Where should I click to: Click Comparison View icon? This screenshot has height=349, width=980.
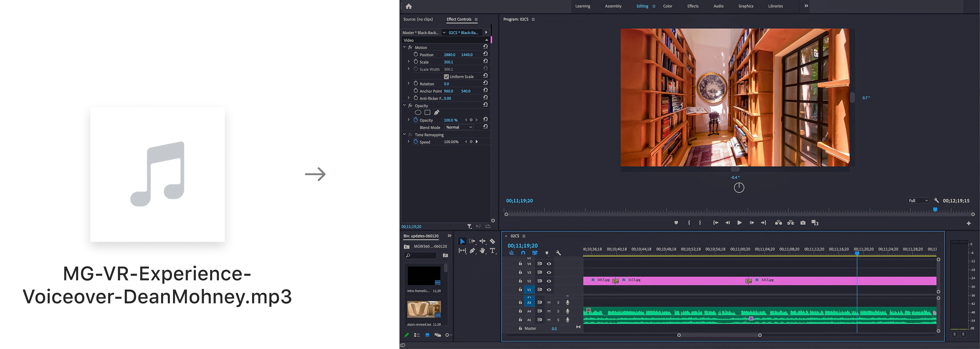tap(815, 222)
